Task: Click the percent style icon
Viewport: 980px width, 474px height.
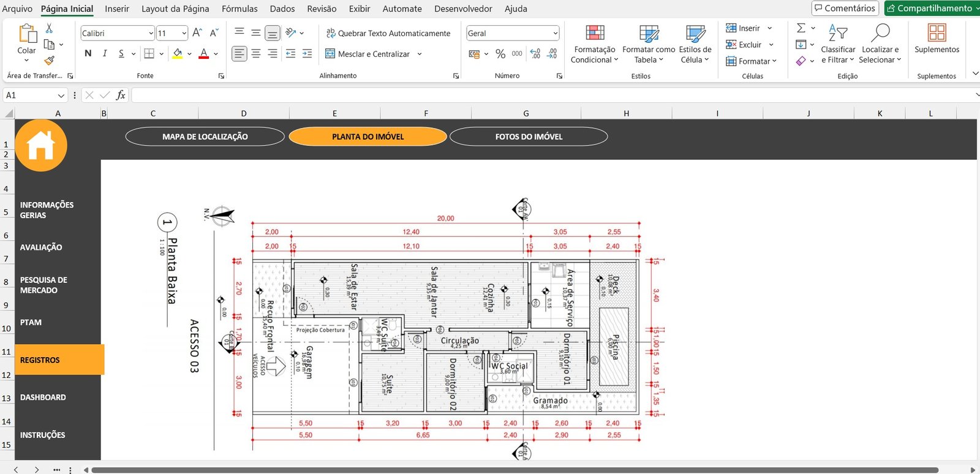Action: (x=500, y=54)
